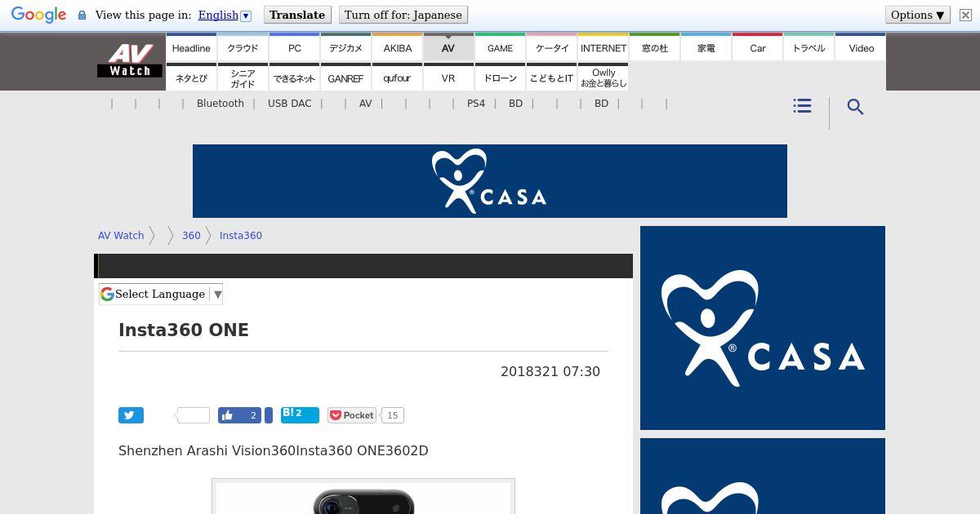Open the Owlly お金と暮らし tab
The image size is (980, 514).
point(603,78)
